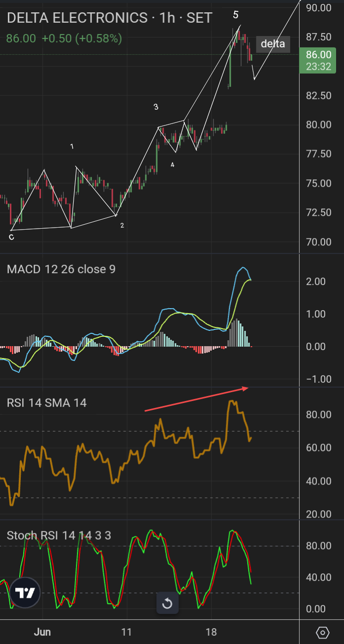Select the wave label 'C' on chart

click(x=11, y=238)
